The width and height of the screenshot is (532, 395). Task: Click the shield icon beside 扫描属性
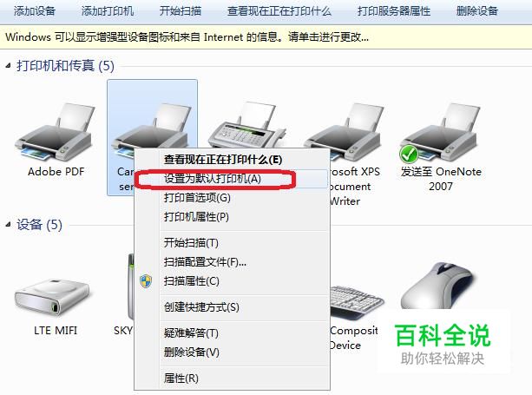(x=146, y=281)
